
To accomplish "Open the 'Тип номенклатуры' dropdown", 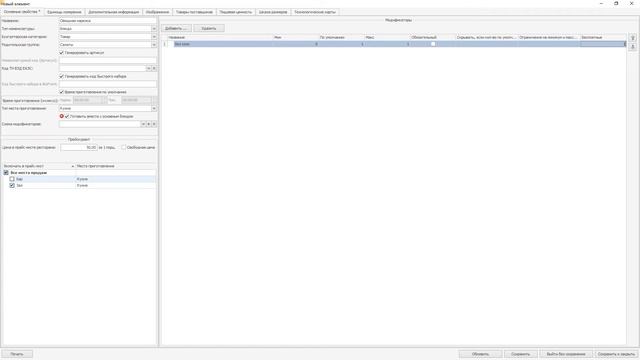I will (x=154, y=29).
